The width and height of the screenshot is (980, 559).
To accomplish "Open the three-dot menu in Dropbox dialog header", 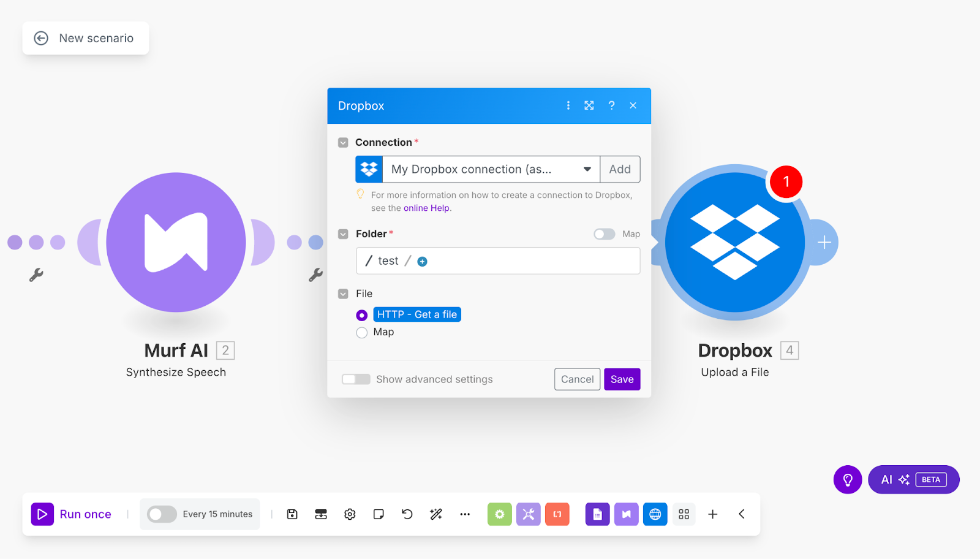I will [568, 105].
